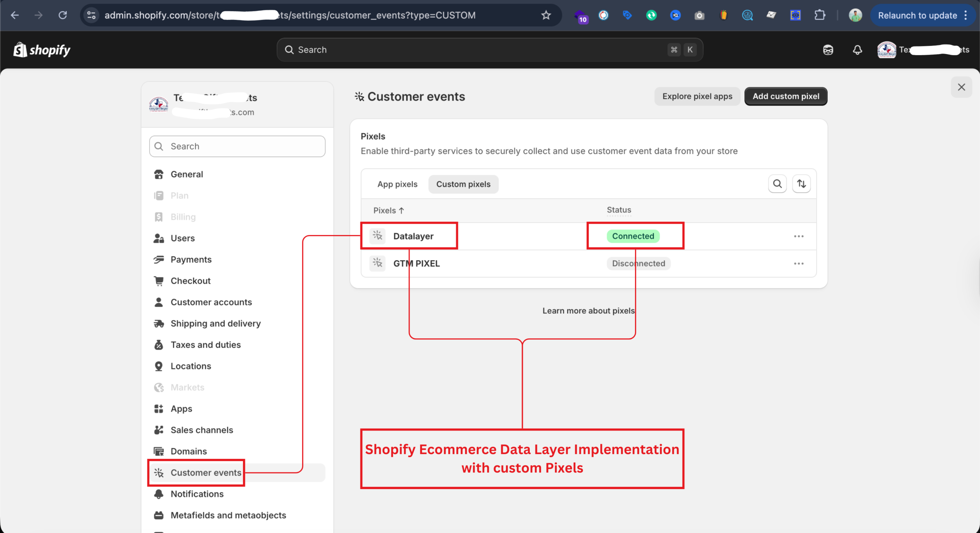The image size is (980, 533).
Task: Click the Shopify logo
Action: (42, 50)
